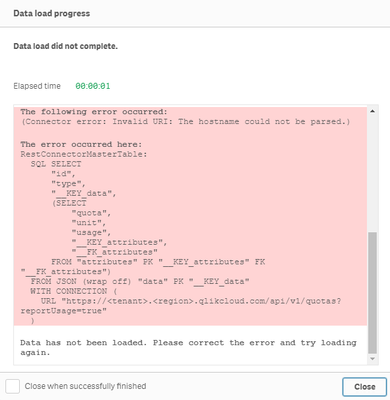Click the elapsed time value 00:00:01
Viewport: 390px width, 400px height.
click(93, 86)
